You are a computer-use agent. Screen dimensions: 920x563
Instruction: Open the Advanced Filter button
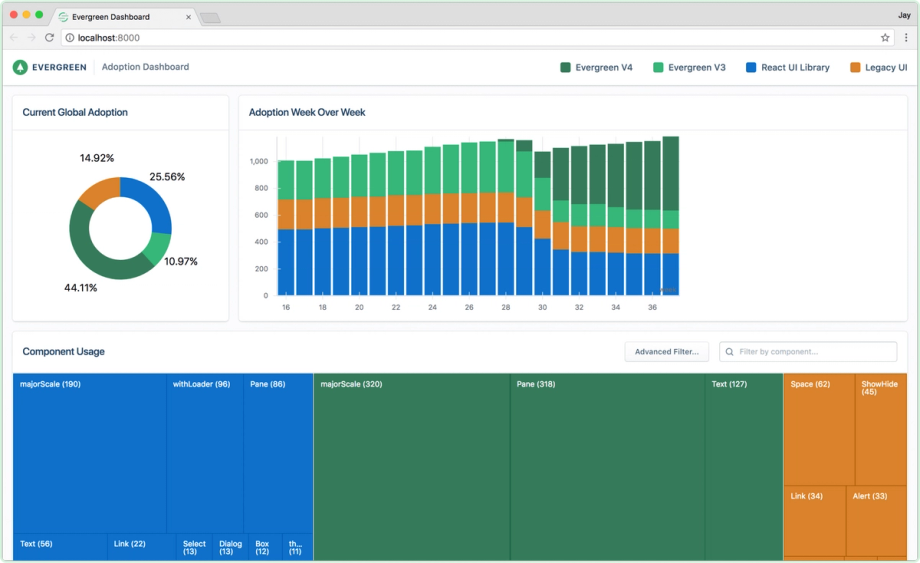coord(667,352)
